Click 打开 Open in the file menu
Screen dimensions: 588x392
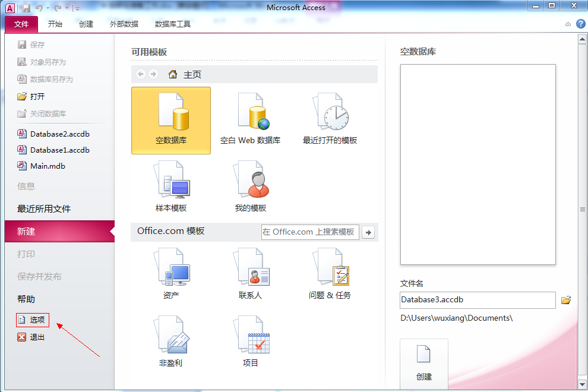pos(31,97)
